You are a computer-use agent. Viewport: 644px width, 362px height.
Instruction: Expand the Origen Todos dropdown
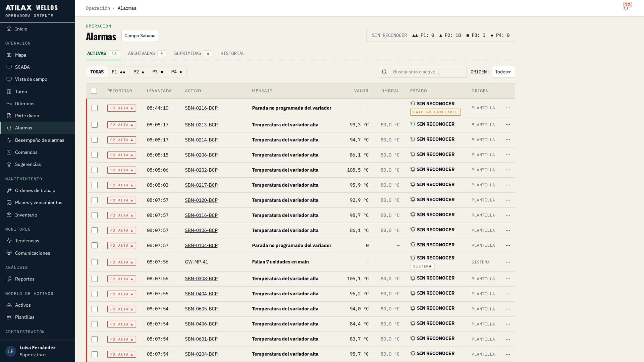[x=503, y=72]
